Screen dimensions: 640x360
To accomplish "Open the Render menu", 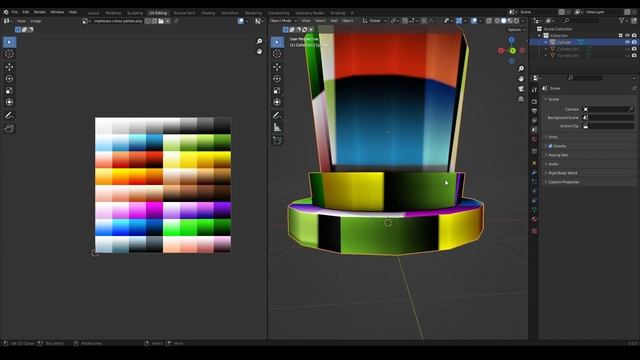I will (x=40, y=12).
